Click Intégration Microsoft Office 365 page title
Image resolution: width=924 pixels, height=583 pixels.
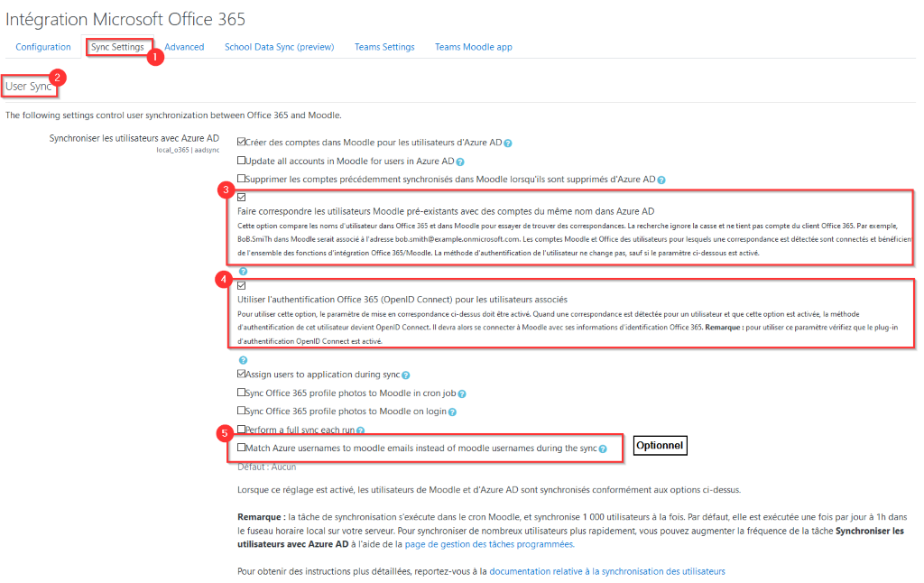click(x=125, y=20)
